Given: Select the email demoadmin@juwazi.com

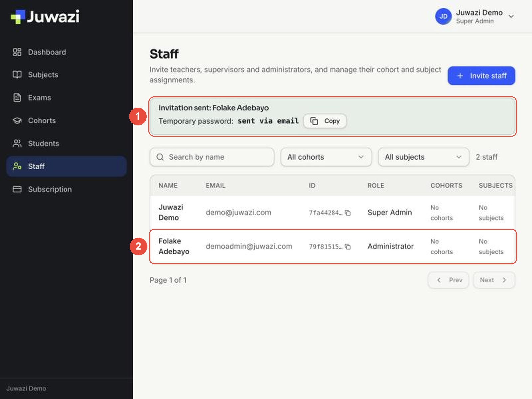Looking at the screenshot, I should (249, 246).
